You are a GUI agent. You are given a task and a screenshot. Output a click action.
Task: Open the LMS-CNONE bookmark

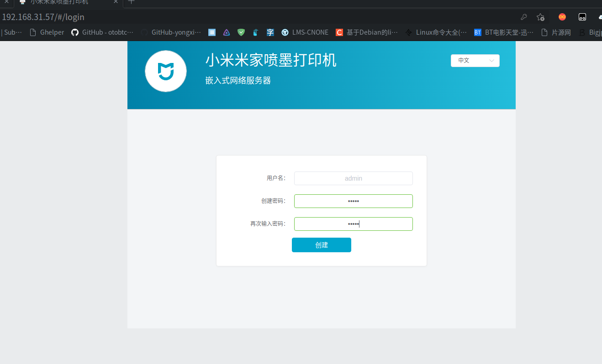(x=305, y=32)
